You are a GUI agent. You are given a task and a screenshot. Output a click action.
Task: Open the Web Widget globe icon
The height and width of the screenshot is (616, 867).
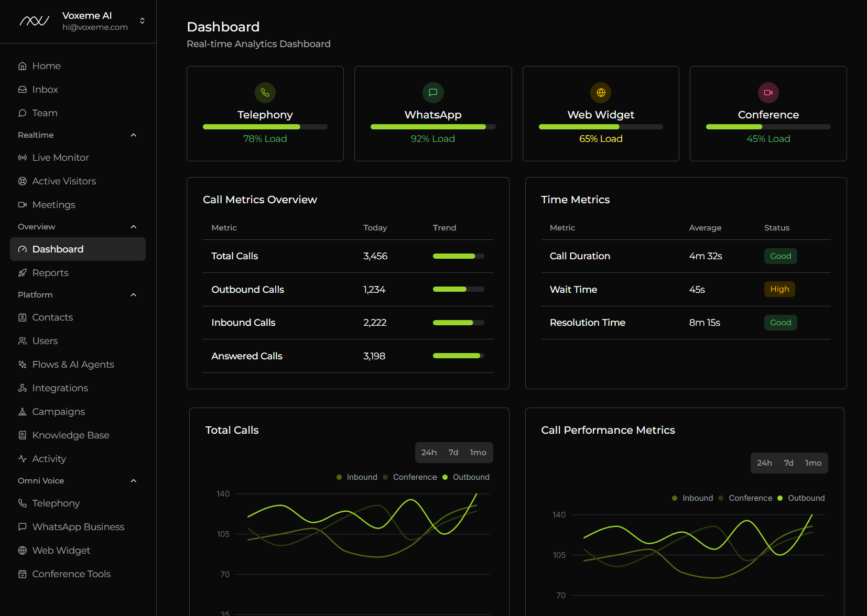[x=601, y=93]
